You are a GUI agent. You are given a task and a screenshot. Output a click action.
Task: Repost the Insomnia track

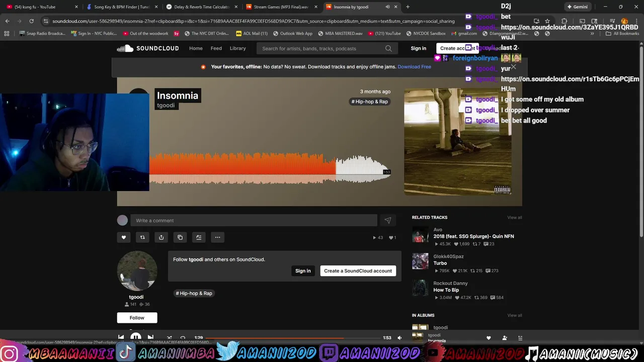[x=142, y=237]
